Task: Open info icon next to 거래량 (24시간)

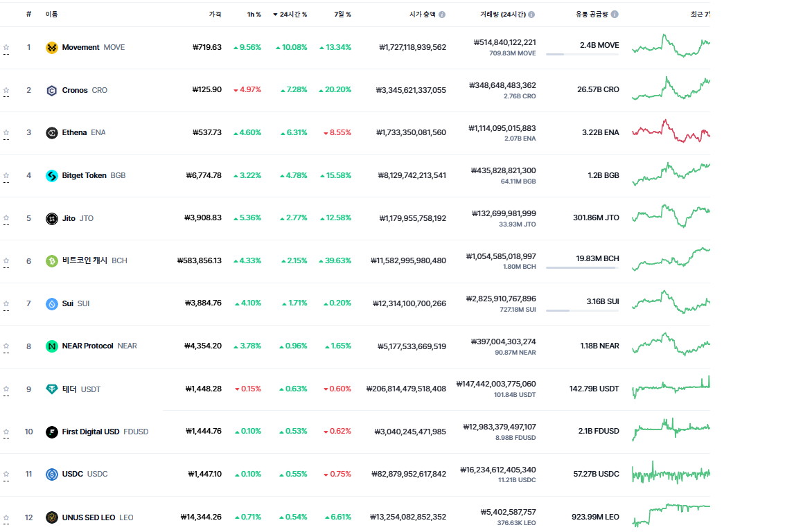Action: (x=531, y=15)
